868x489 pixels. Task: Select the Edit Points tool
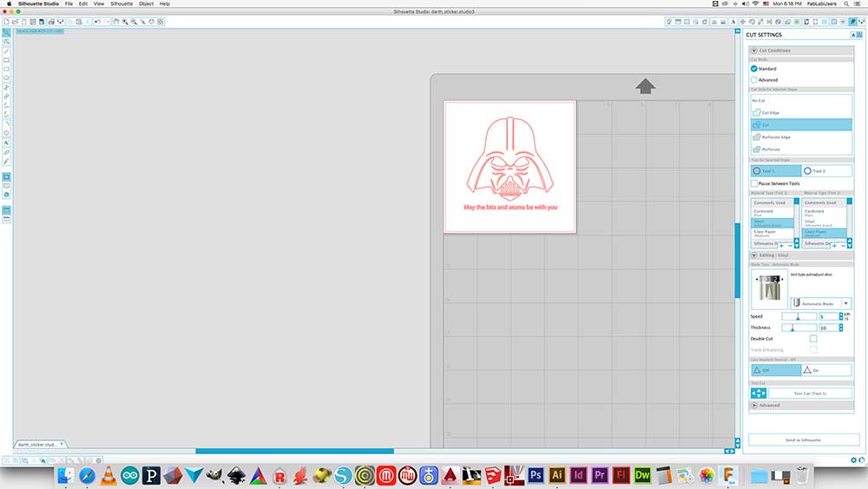6,42
